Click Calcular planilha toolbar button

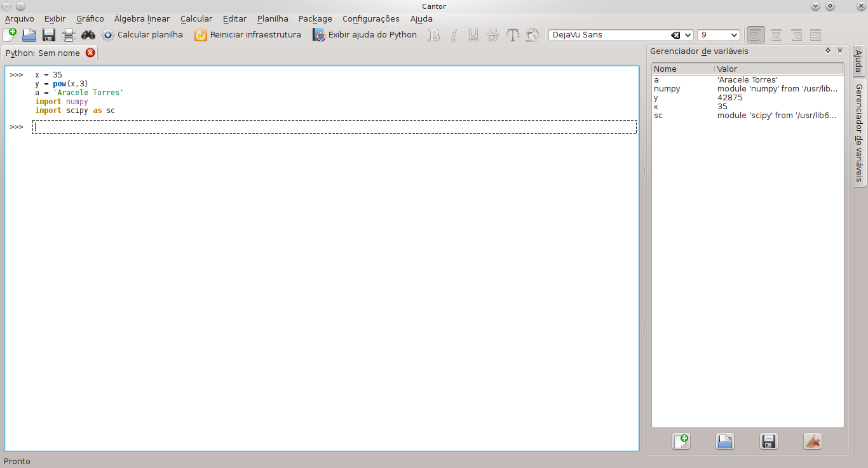(142, 35)
